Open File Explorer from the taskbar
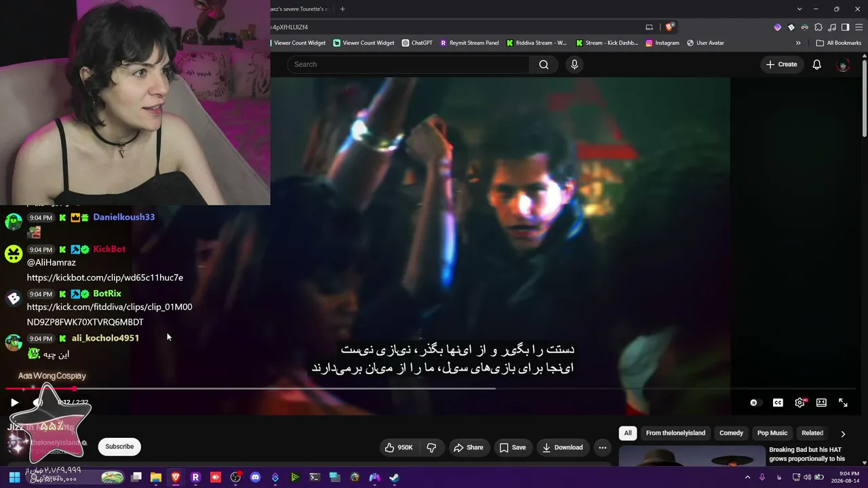Screen dimensions: 868x488 155,477
